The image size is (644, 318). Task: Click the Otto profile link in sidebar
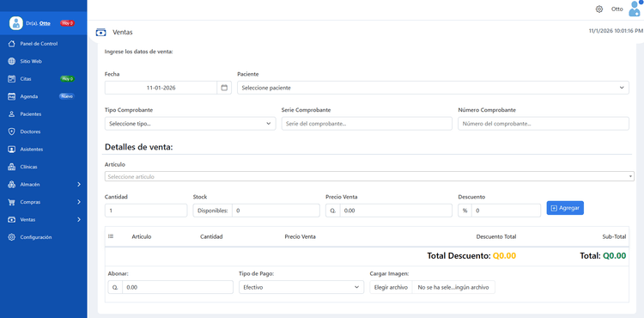point(45,23)
